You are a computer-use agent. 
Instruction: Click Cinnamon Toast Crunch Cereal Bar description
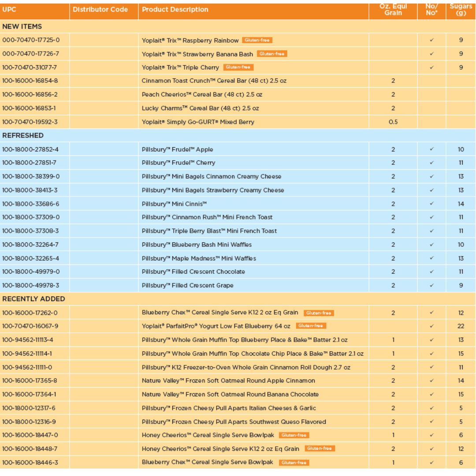(x=214, y=81)
